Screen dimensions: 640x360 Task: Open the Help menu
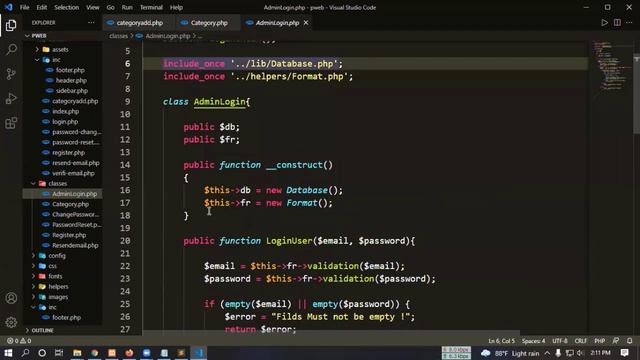coord(176,7)
